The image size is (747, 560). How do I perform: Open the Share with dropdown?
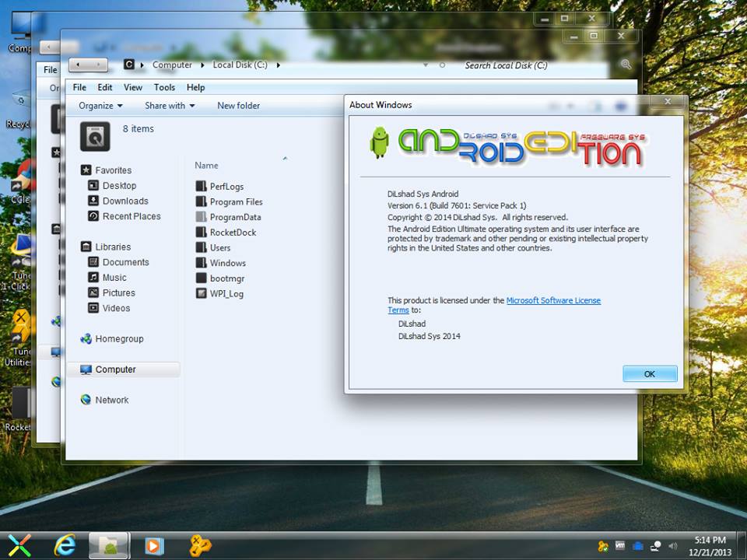170,106
